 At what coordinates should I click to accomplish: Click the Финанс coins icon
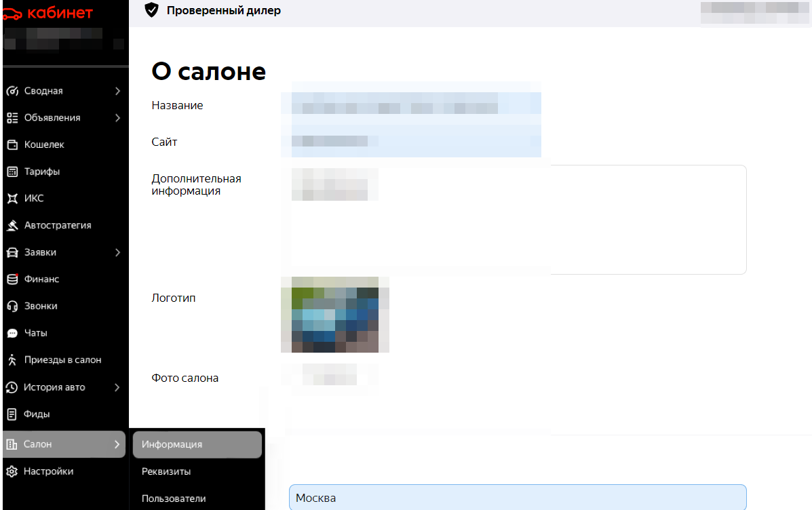[x=12, y=279]
